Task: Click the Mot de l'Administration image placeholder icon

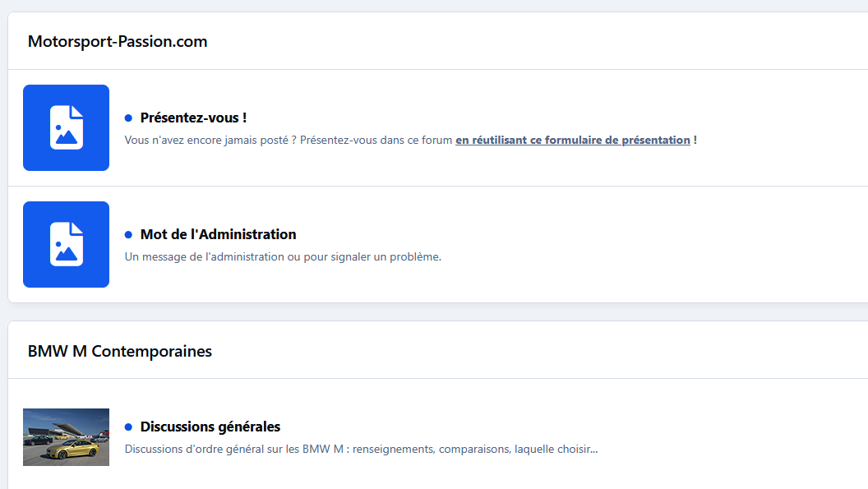Action: point(66,244)
